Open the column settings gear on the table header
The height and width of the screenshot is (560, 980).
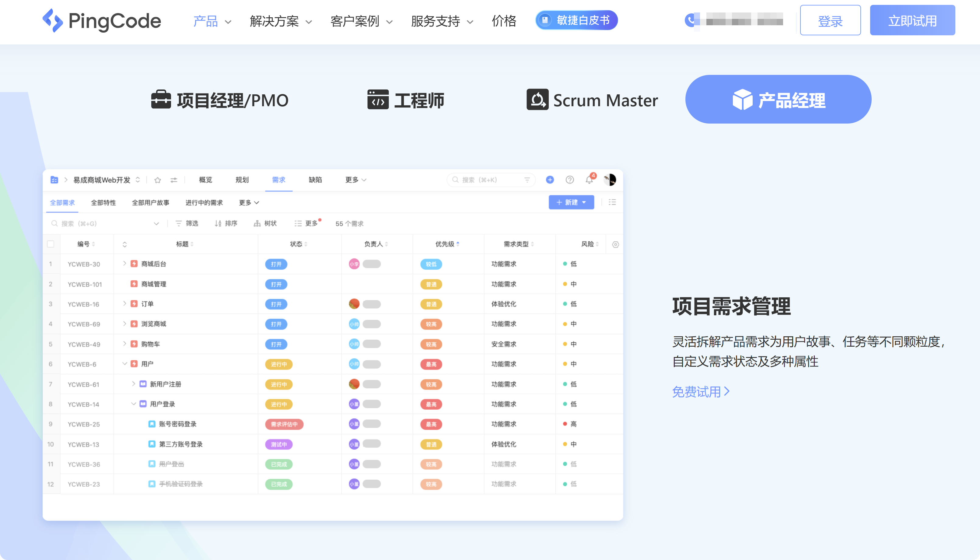(x=615, y=244)
